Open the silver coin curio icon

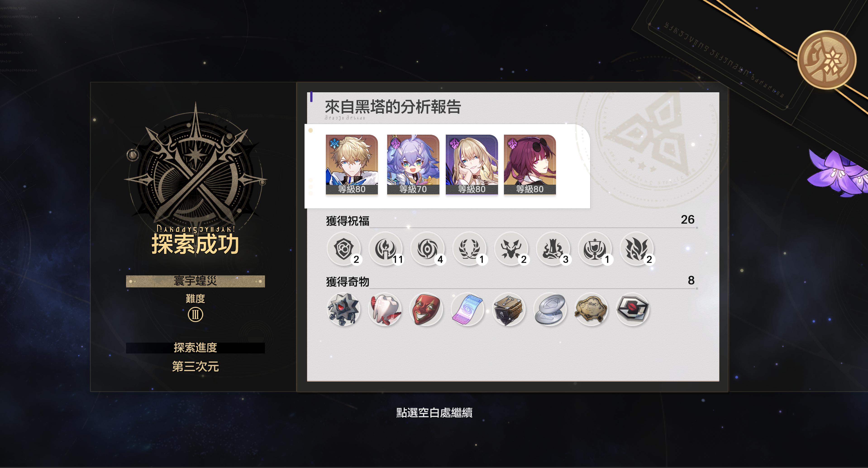pos(550,309)
